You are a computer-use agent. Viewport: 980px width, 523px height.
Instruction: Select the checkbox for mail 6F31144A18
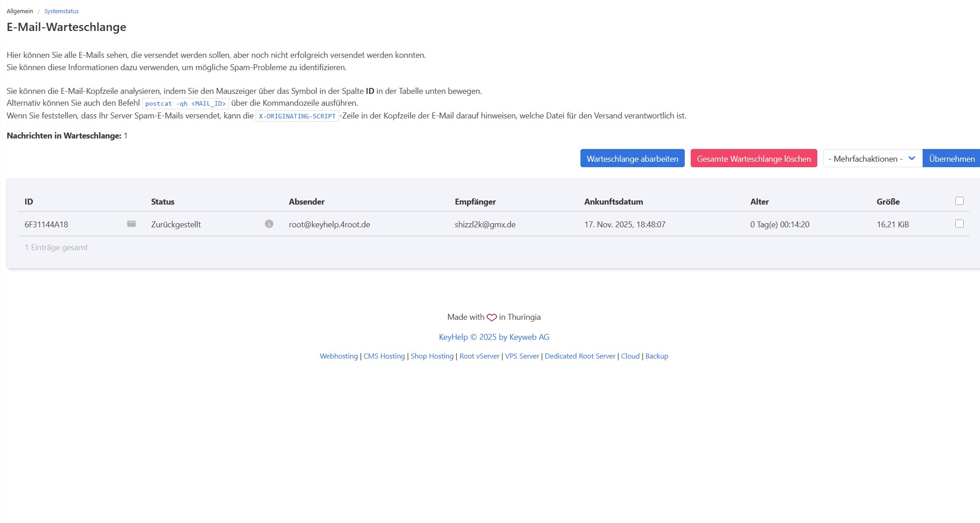(959, 224)
